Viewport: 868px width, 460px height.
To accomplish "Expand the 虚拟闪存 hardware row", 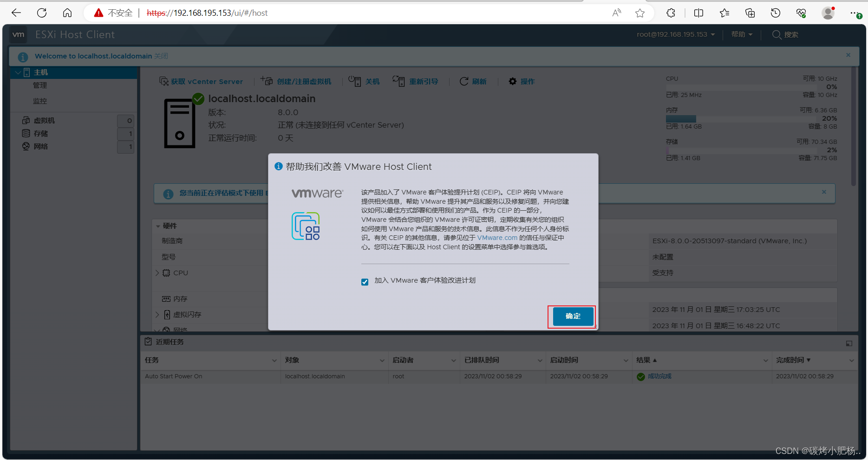I will coord(157,315).
